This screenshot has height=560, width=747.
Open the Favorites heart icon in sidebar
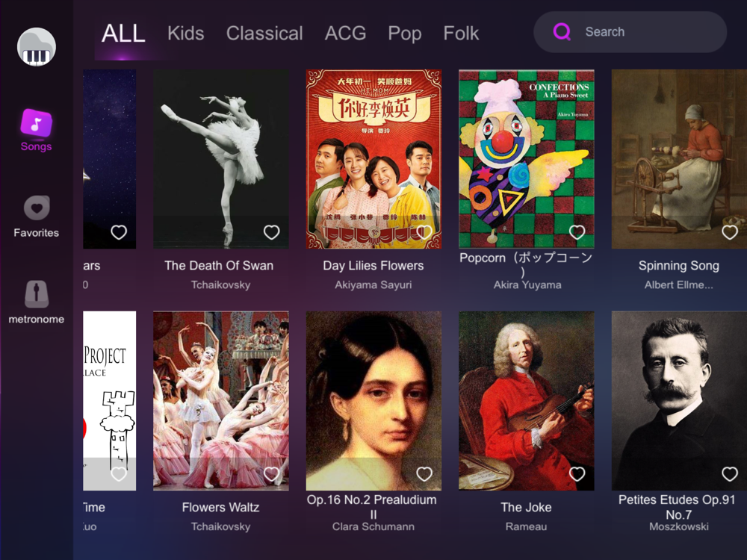[x=37, y=208]
